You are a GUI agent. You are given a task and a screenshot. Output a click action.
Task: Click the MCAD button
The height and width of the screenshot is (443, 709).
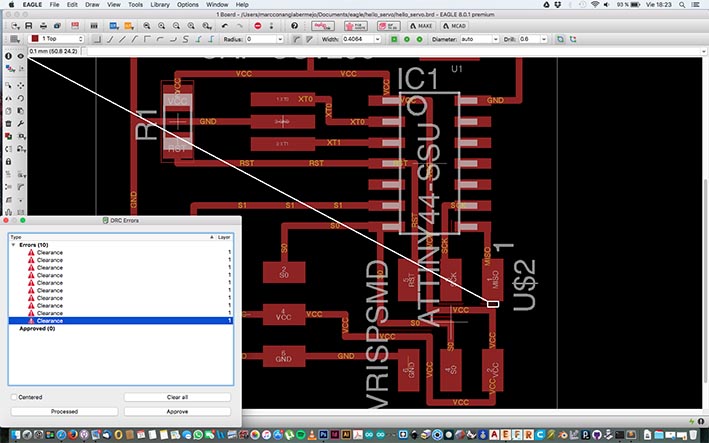(454, 26)
